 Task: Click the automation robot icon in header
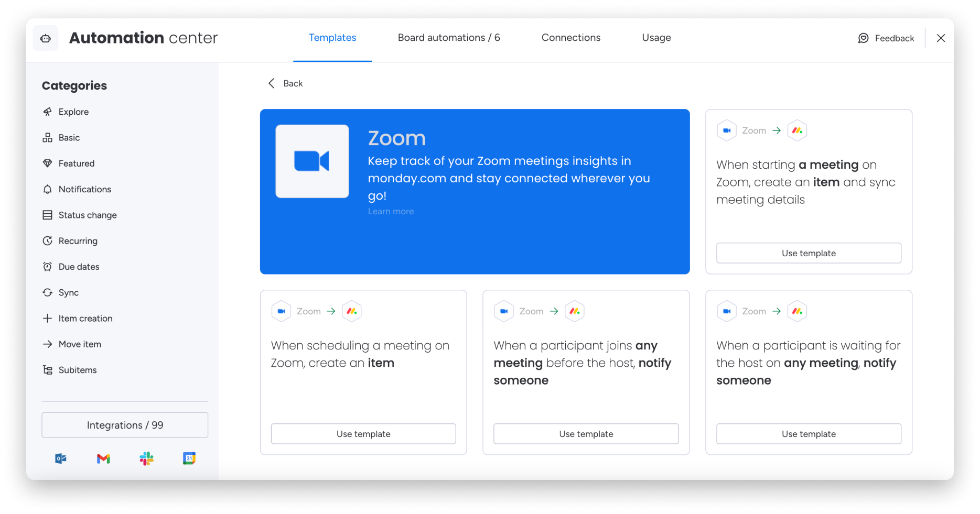tap(46, 38)
